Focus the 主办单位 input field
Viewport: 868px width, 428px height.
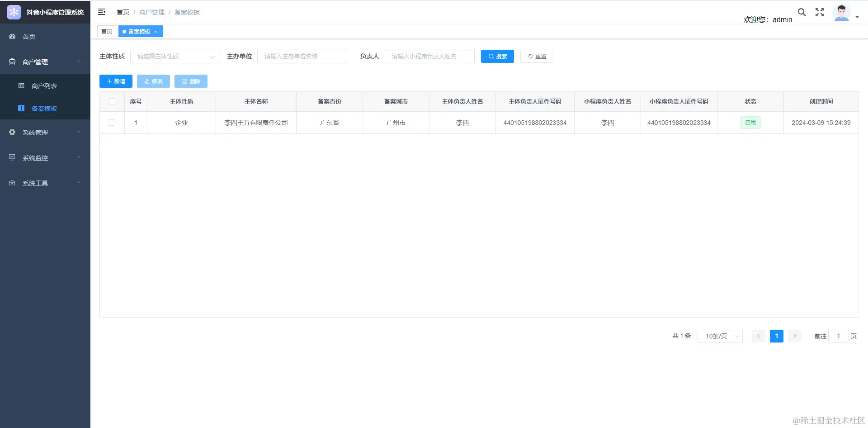click(302, 56)
